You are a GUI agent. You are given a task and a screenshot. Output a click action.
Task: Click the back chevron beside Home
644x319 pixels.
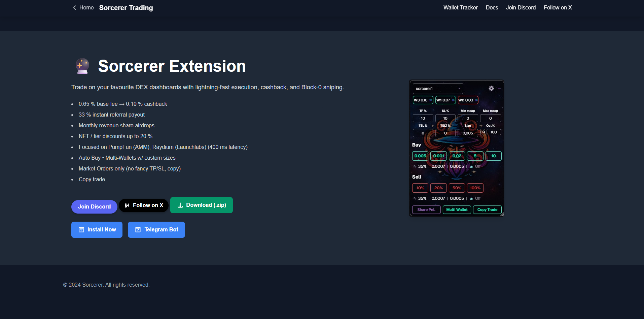[x=74, y=8]
